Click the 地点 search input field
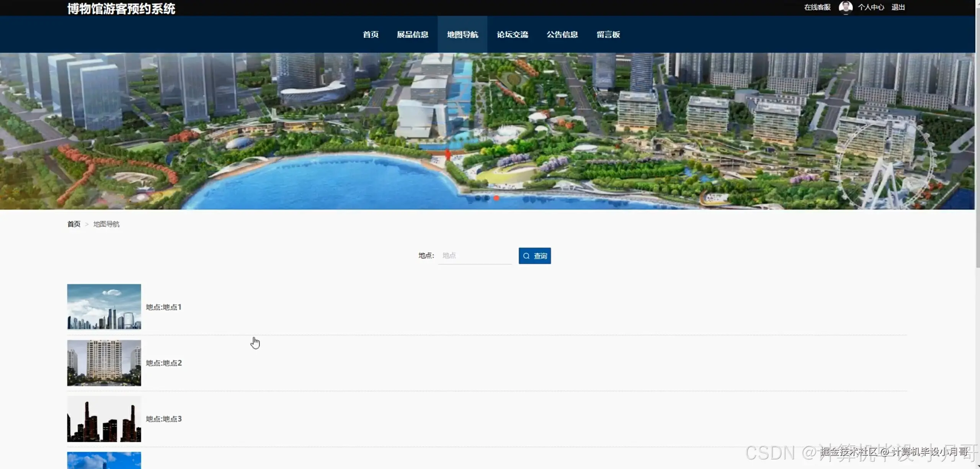Image resolution: width=980 pixels, height=469 pixels. 475,255
